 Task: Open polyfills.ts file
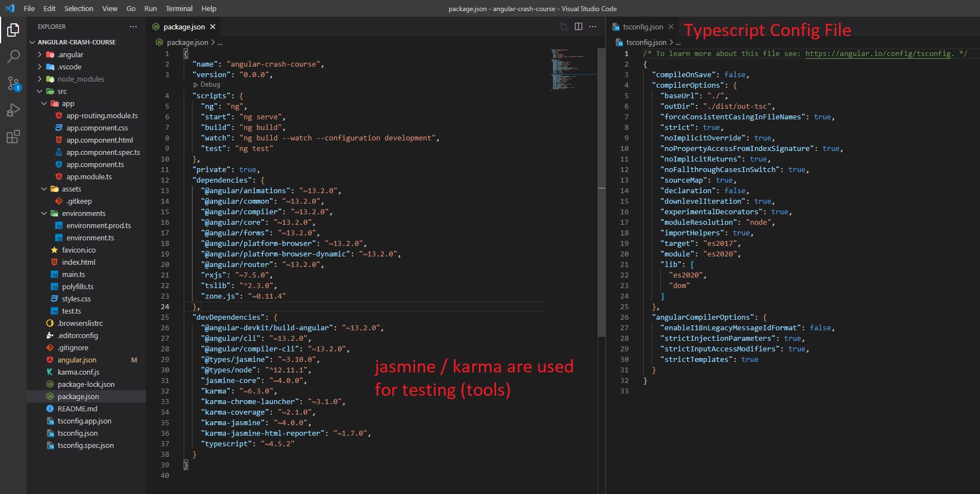tap(86, 286)
